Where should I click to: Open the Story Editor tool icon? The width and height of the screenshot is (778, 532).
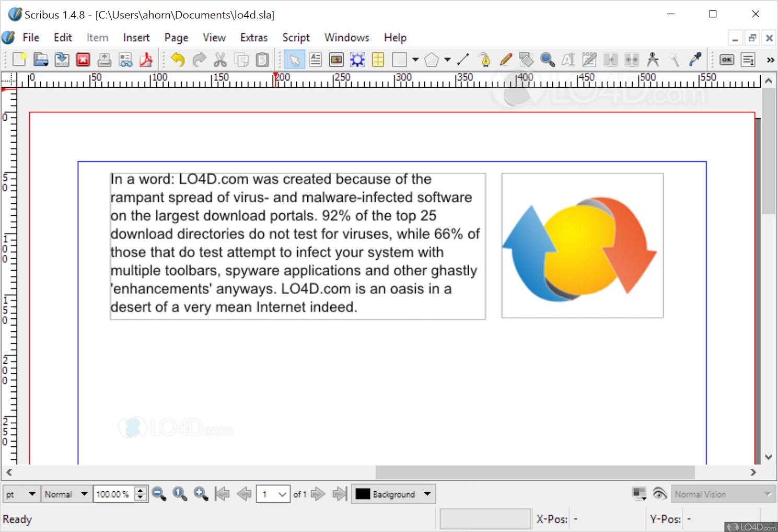point(589,60)
